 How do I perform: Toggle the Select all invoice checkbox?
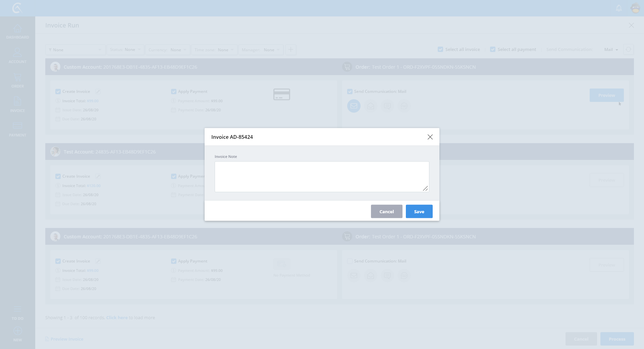click(x=440, y=49)
